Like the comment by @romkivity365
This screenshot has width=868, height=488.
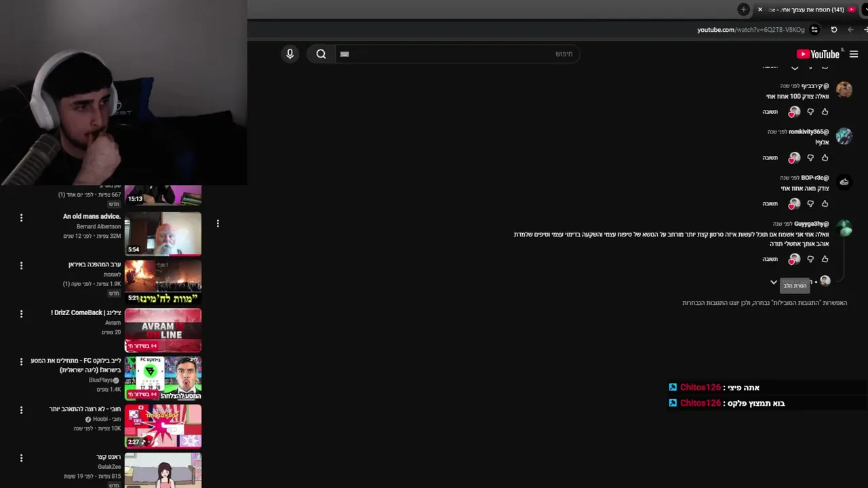(x=825, y=158)
